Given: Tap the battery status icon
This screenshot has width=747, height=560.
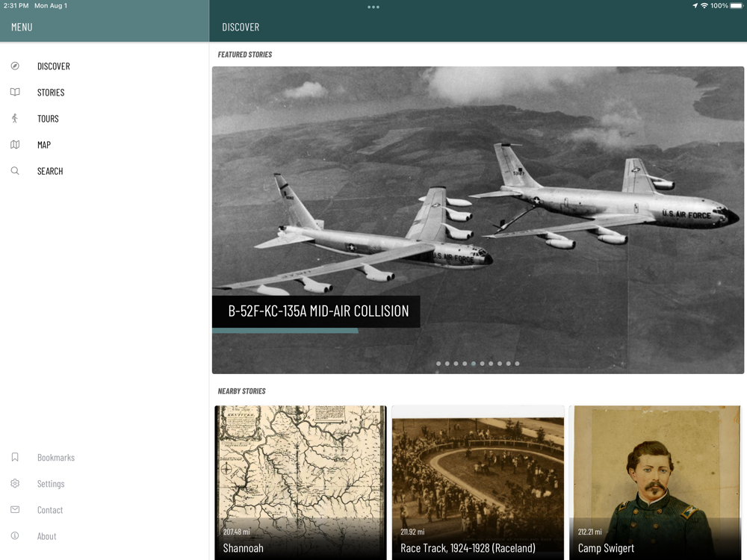Looking at the screenshot, I should [737, 6].
